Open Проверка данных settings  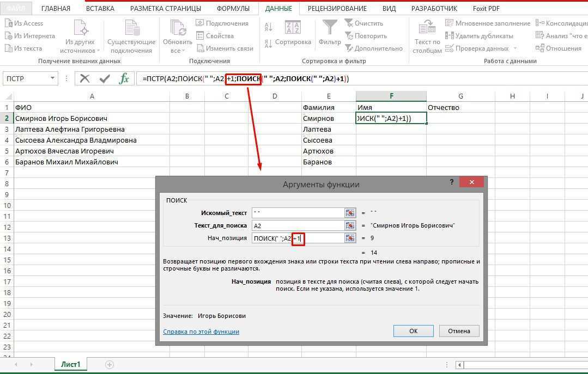click(479, 48)
